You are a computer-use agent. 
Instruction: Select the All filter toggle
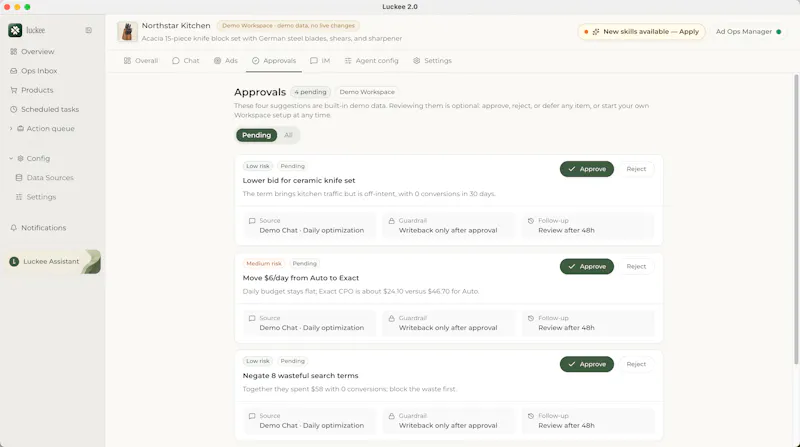(288, 135)
